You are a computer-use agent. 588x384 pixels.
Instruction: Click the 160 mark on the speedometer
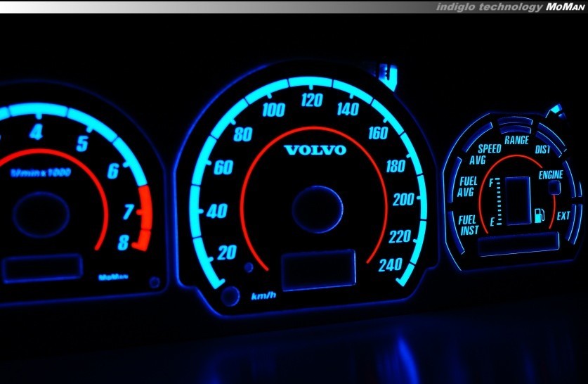[378, 133]
